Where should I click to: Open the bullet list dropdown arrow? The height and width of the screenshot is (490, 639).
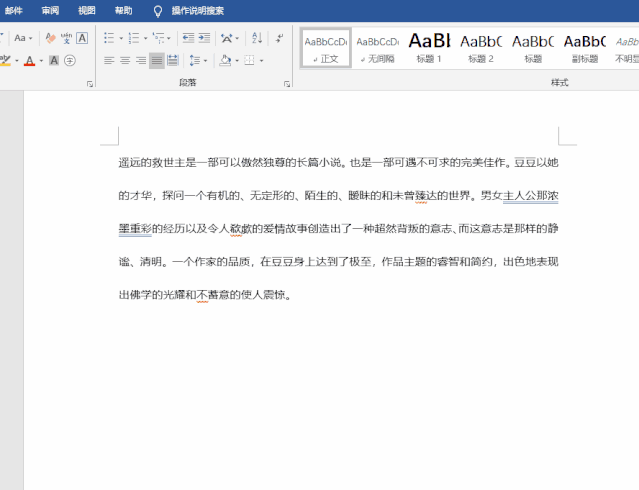pos(121,38)
